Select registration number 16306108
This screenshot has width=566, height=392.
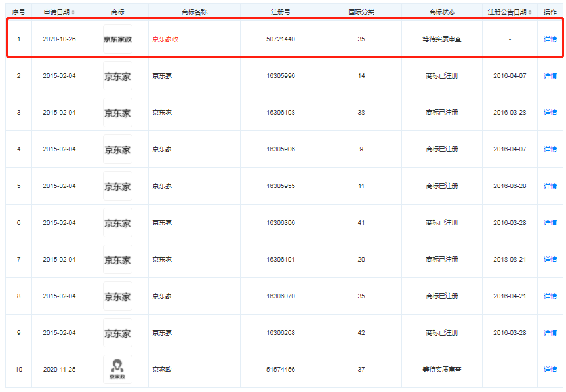tap(281, 113)
